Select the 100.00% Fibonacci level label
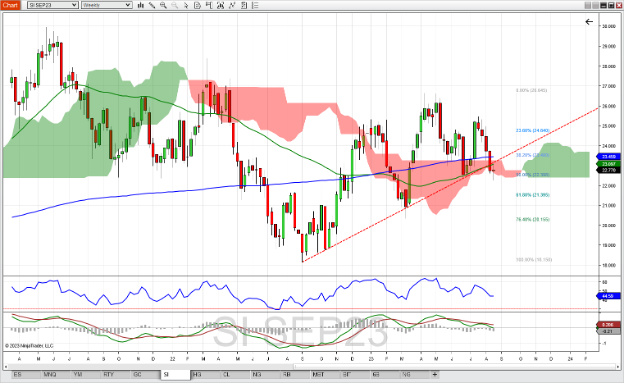624x384 pixels. tap(534, 259)
